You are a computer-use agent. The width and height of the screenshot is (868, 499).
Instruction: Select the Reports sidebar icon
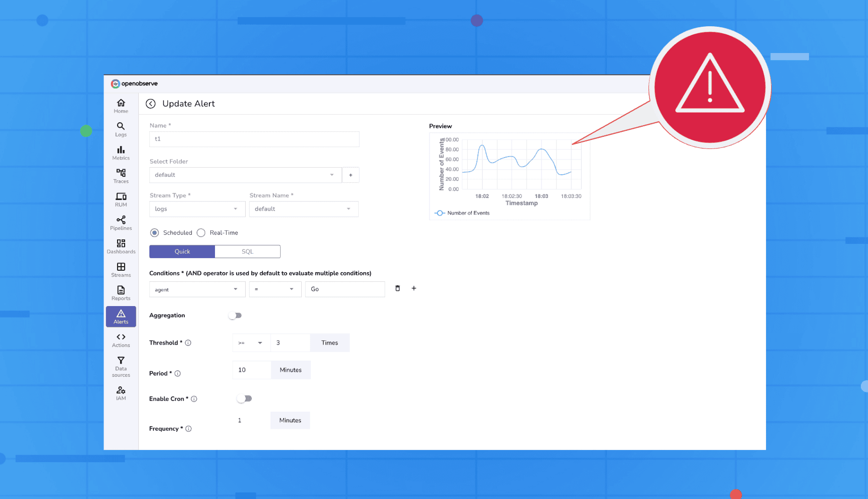(121, 293)
